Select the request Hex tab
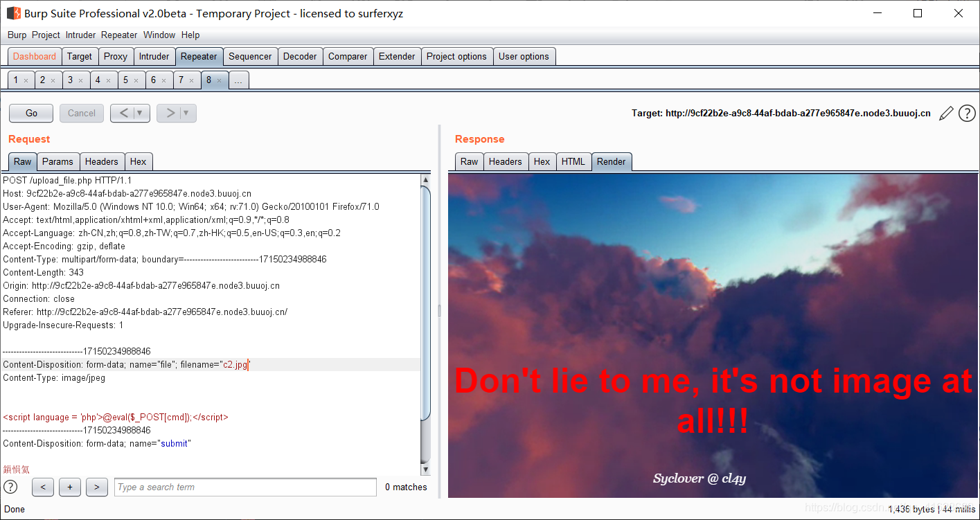This screenshot has width=980, height=520. [139, 161]
